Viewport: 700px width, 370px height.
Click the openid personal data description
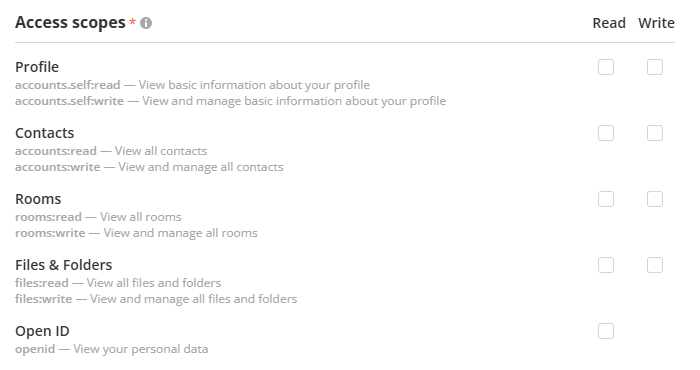112,349
